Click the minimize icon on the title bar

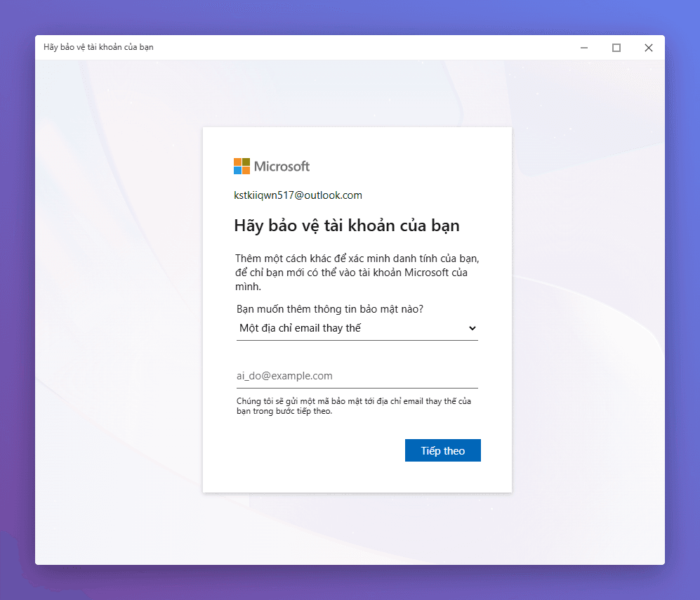click(x=583, y=48)
